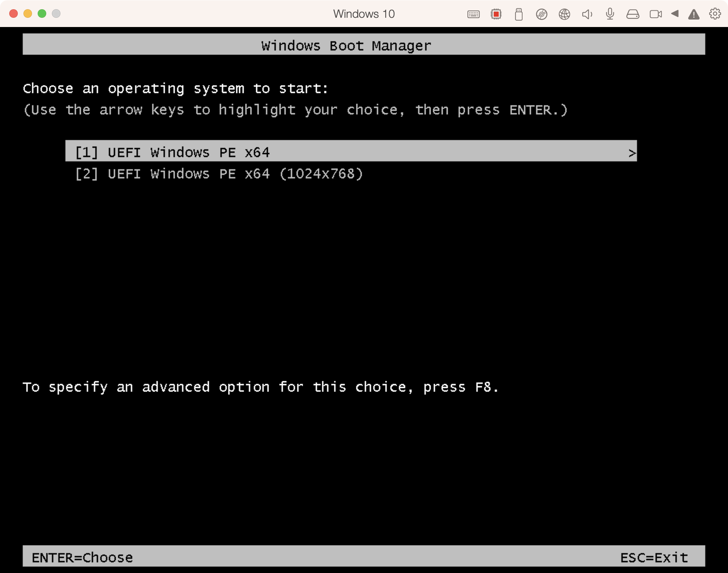This screenshot has width=728, height=573.
Task: Click the green full-screen window button
Action: click(x=42, y=14)
